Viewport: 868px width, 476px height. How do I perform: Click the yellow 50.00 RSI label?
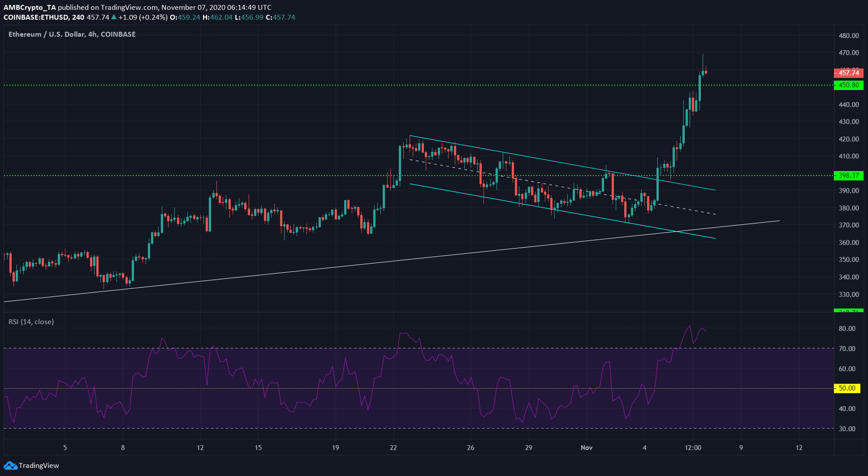tap(847, 388)
